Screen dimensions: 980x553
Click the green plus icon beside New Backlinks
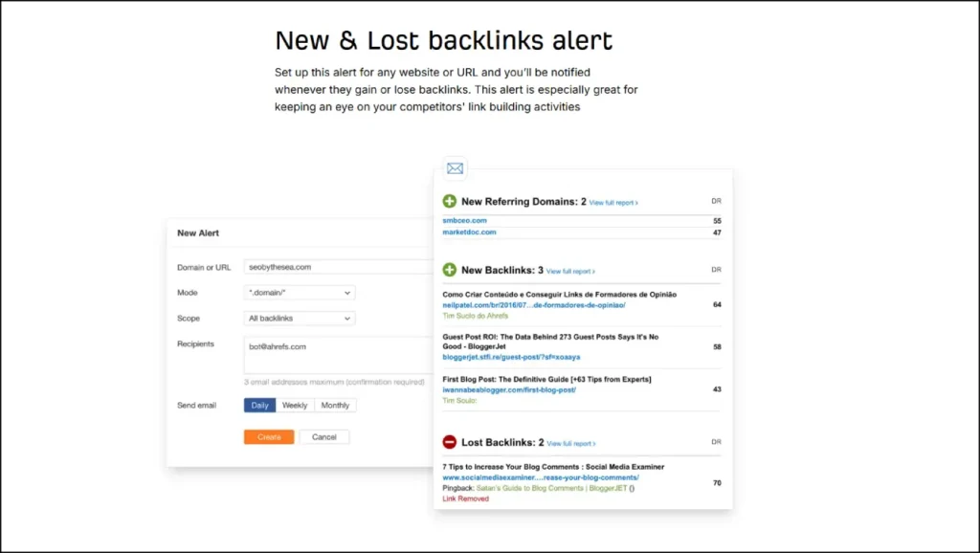coord(450,270)
